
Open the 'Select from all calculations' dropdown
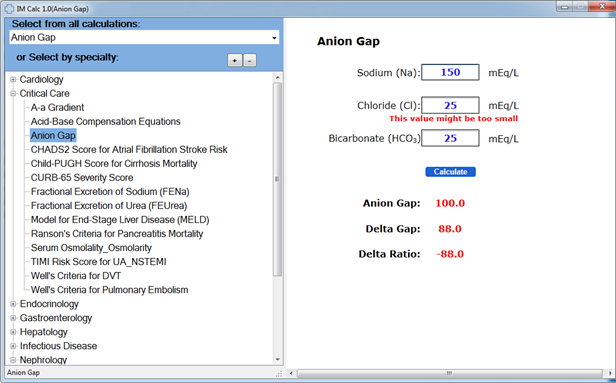coord(274,38)
